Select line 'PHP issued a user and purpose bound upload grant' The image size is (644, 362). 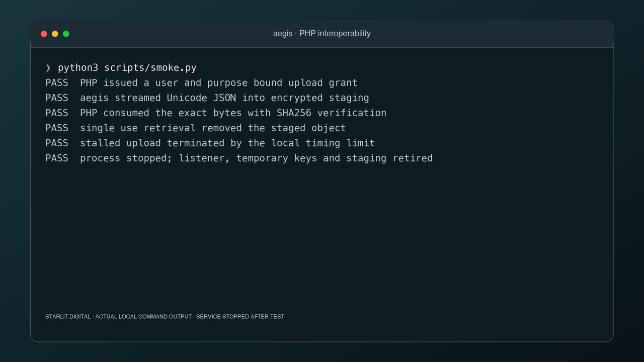coord(219,83)
